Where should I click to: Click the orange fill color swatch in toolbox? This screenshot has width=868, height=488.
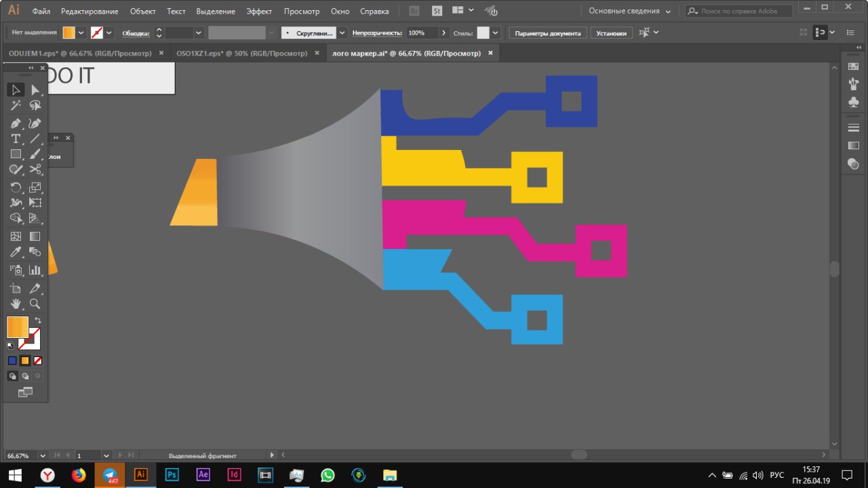pos(17,327)
